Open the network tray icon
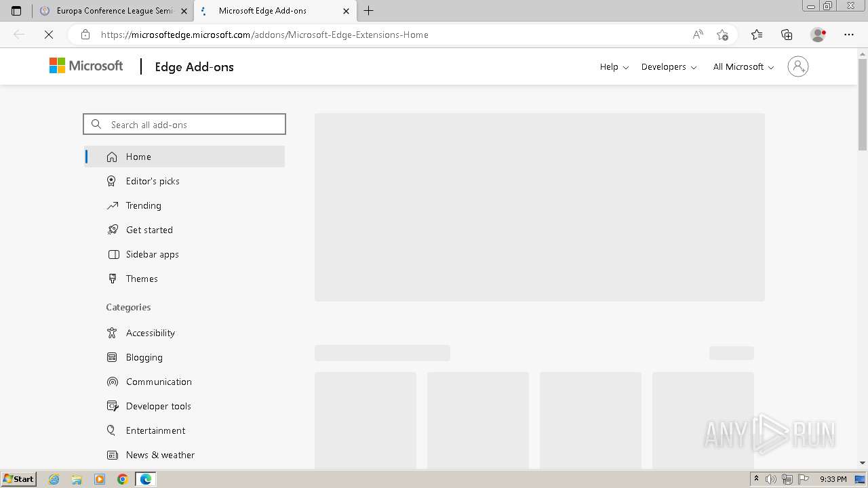 click(x=787, y=479)
